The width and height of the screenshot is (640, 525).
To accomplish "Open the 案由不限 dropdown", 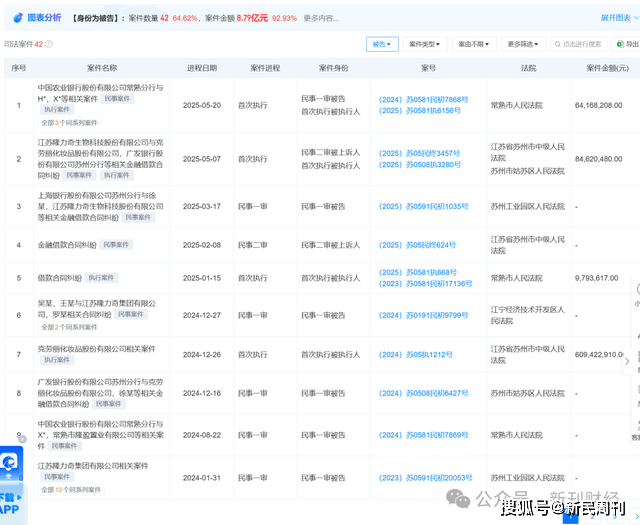I will coord(474,44).
